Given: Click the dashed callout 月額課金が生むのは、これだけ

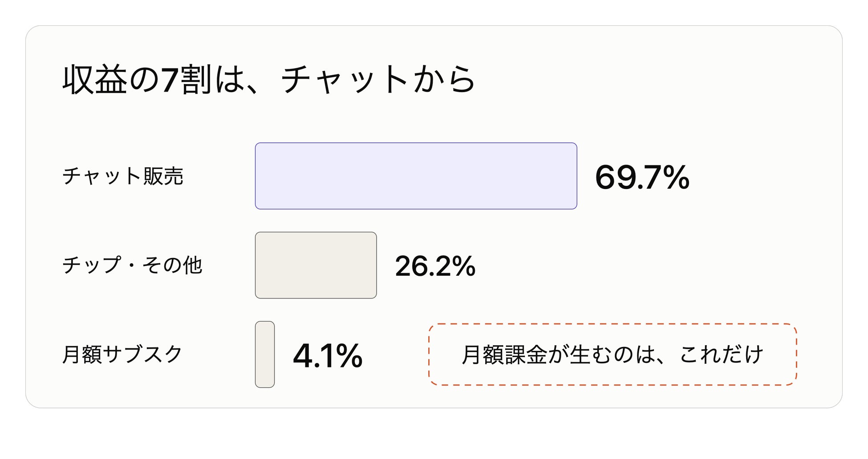Looking at the screenshot, I should point(612,354).
